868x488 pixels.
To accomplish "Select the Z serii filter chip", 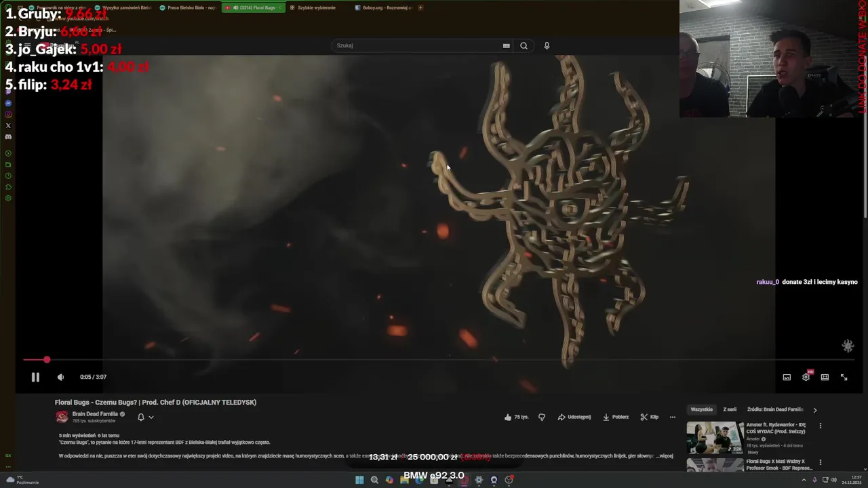I will [730, 409].
